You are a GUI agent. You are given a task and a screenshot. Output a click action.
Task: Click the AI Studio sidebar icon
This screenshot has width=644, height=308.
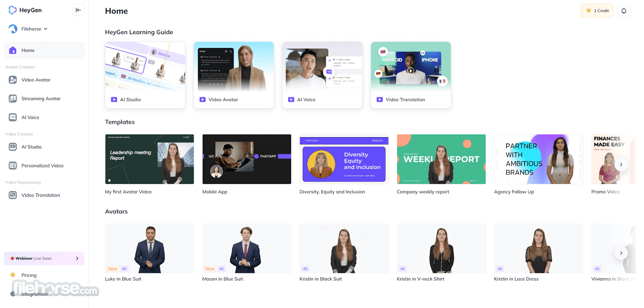coord(13,147)
